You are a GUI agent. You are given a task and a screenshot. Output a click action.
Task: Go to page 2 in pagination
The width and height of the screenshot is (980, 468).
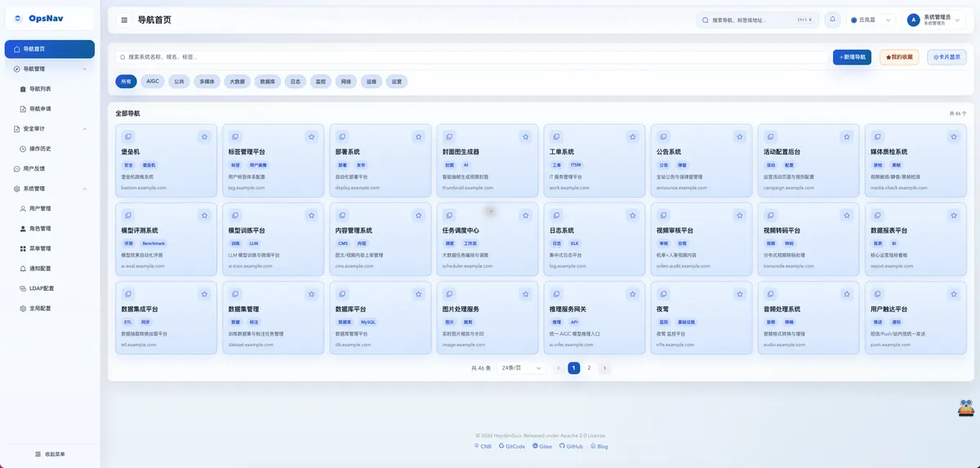click(589, 368)
